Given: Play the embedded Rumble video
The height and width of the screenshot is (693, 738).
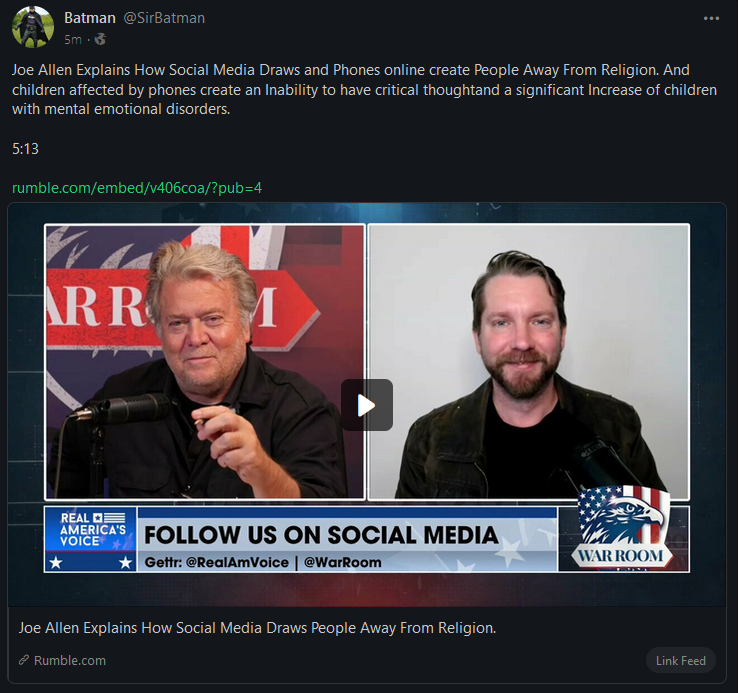Looking at the screenshot, I should pos(367,405).
